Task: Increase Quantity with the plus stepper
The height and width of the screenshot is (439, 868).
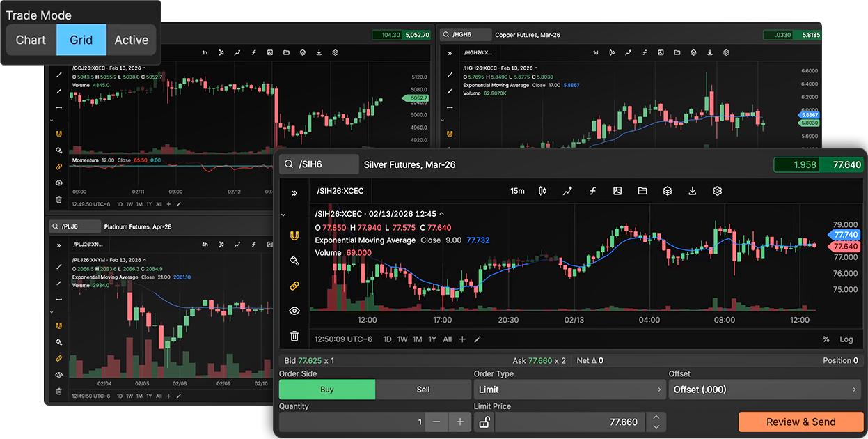Action: coord(460,422)
